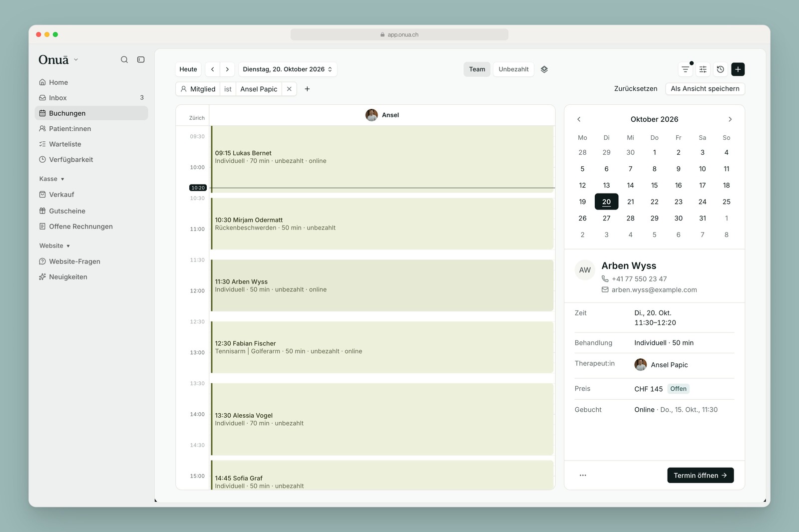Create new booking with plus button

(738, 69)
